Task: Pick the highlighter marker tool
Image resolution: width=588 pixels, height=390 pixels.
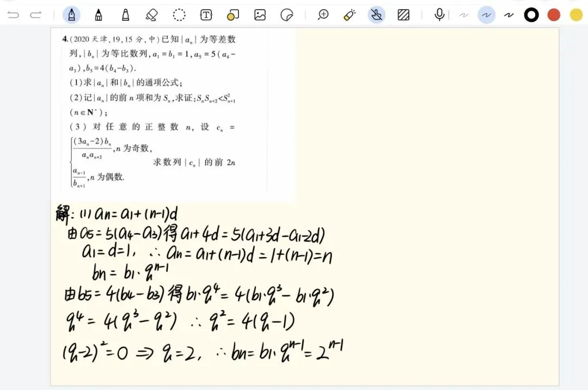Action: pos(125,15)
